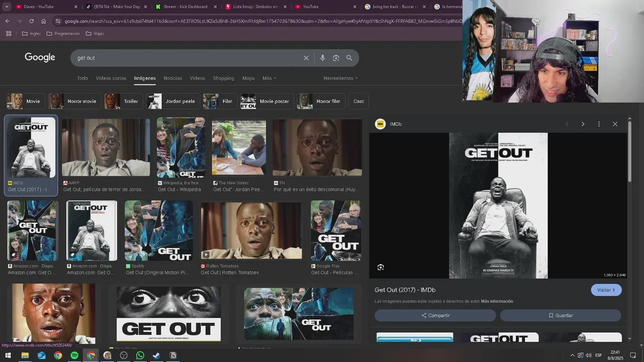The height and width of the screenshot is (362, 644).
Task: Open Get Out (2017) - IMDb title link
Action: click(x=405, y=290)
